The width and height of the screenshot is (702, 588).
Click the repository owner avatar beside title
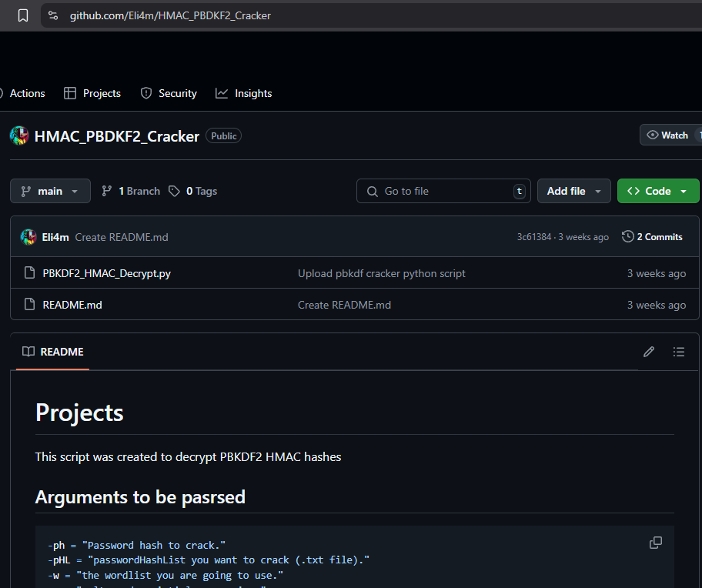coord(19,135)
